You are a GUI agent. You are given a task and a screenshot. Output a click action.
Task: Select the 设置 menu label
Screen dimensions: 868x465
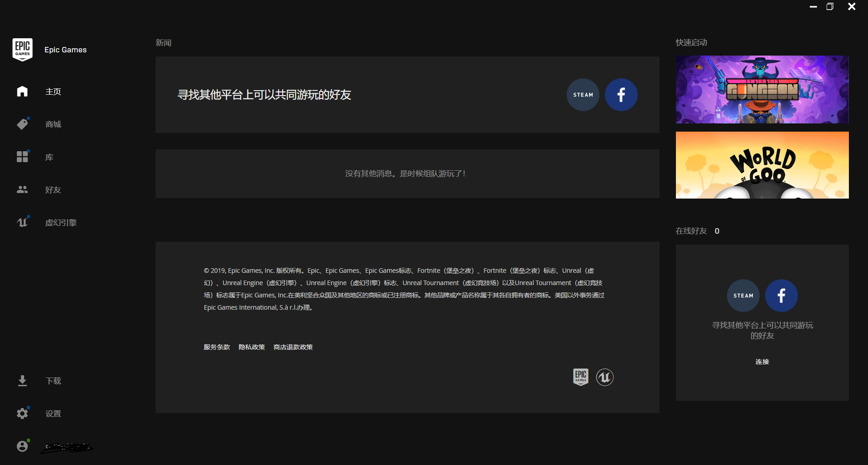(x=53, y=414)
